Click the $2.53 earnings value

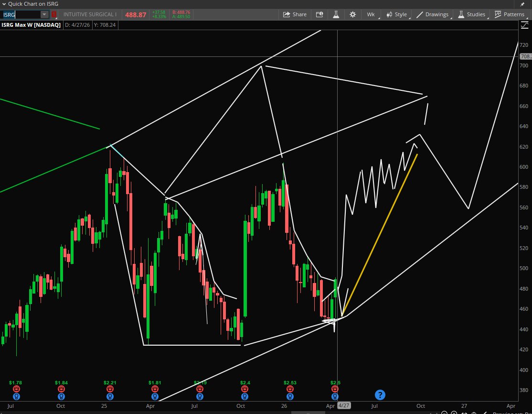(290, 382)
